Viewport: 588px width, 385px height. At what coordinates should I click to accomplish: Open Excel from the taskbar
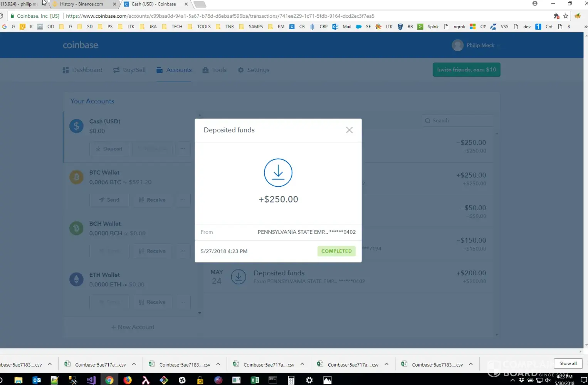coord(255,380)
